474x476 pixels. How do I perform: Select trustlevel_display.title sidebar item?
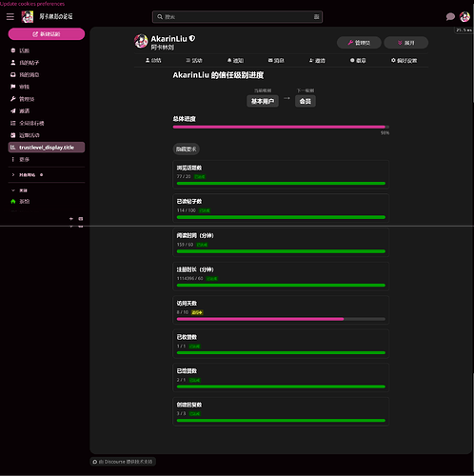pos(47,148)
